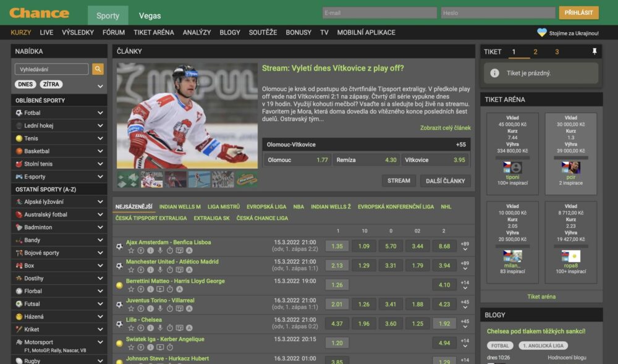Click stopwatch icon in Lille - Chelsea row

[169, 328]
